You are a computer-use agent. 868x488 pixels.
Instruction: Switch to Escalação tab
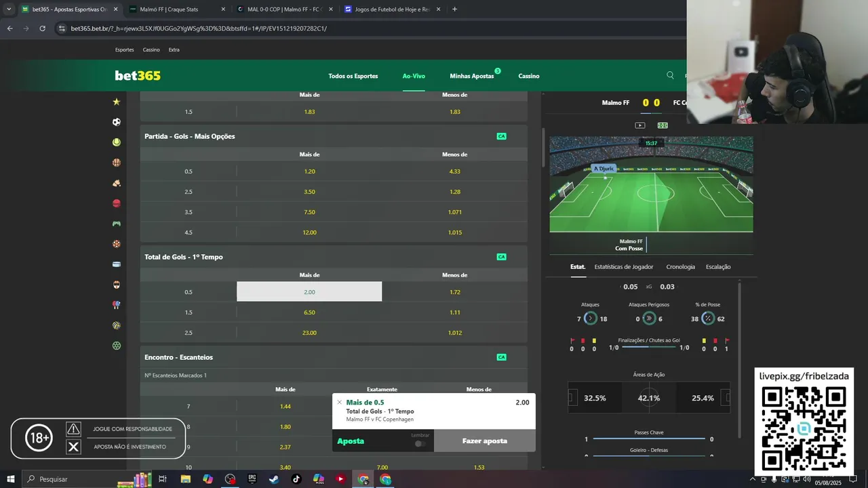(718, 266)
